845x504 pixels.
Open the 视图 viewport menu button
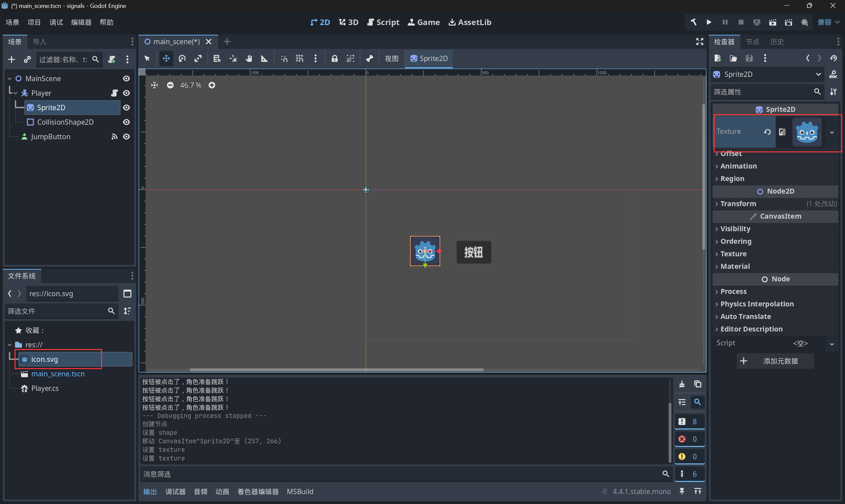391,59
